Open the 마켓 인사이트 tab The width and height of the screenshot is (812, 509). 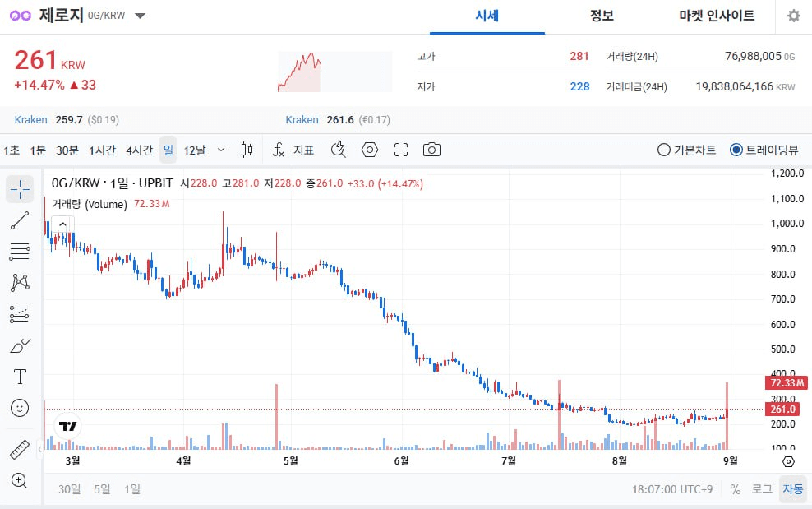pos(717,16)
